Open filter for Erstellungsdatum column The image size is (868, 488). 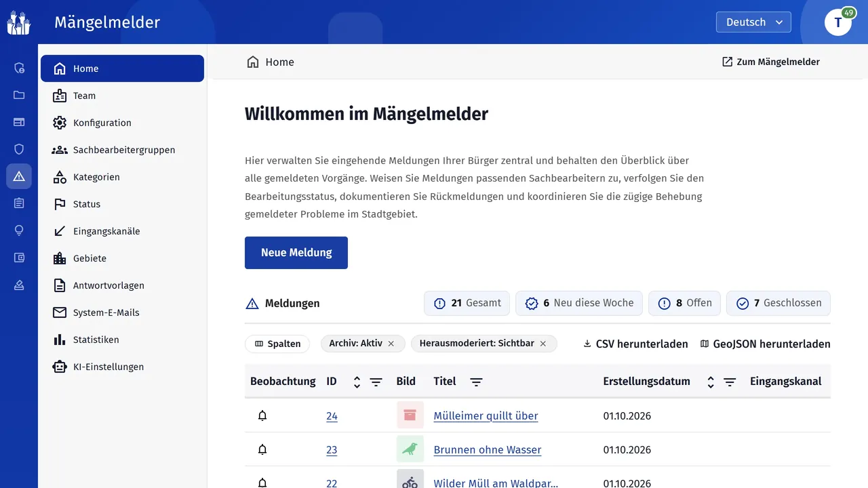pyautogui.click(x=730, y=382)
